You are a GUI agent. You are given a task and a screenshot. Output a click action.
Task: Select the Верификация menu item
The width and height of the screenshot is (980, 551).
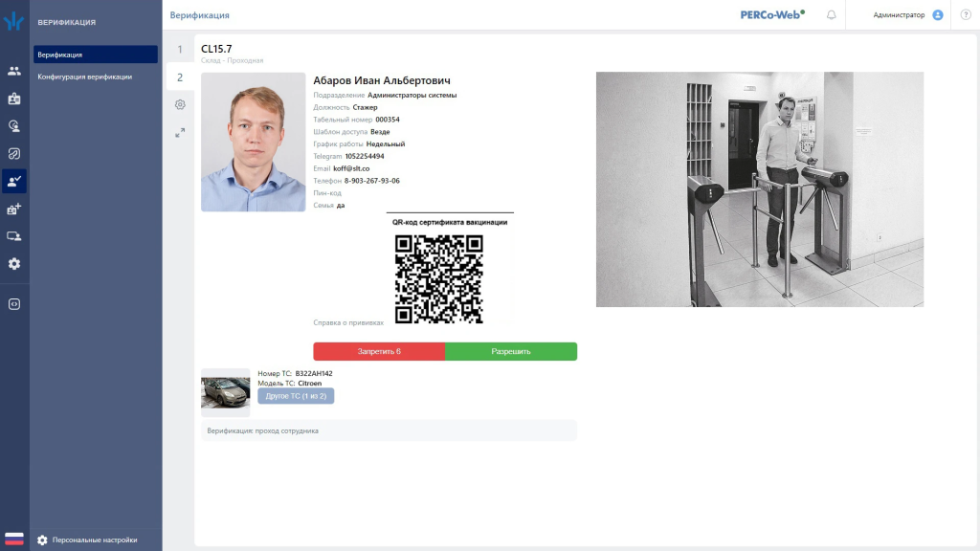click(96, 55)
